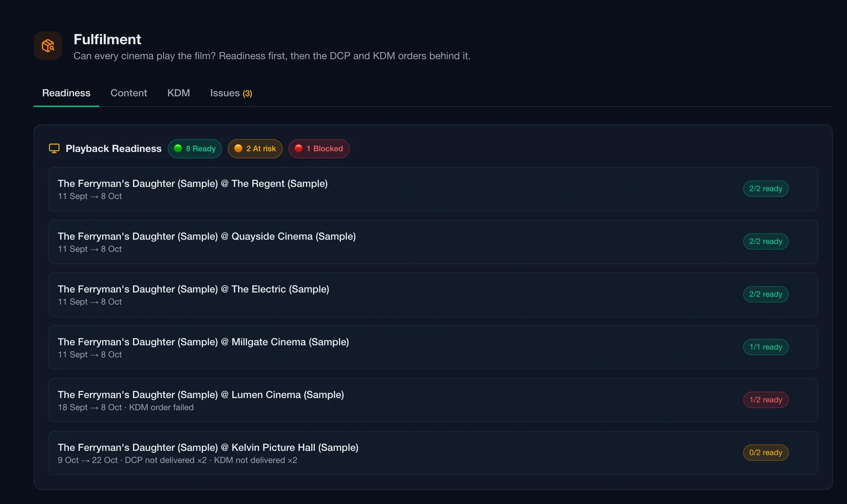Click the 1/1 ready badge for Millgate Cinema
847x504 pixels.
(766, 347)
